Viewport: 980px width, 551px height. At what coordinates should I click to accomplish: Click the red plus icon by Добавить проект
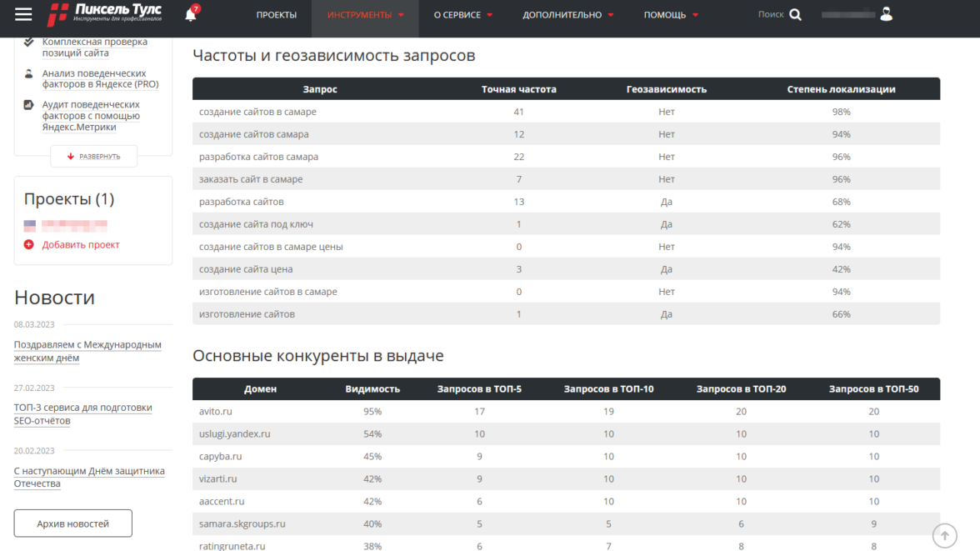(28, 244)
